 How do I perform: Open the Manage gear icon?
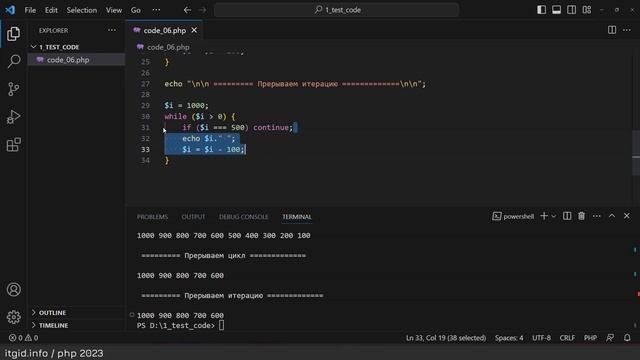[x=13, y=317]
